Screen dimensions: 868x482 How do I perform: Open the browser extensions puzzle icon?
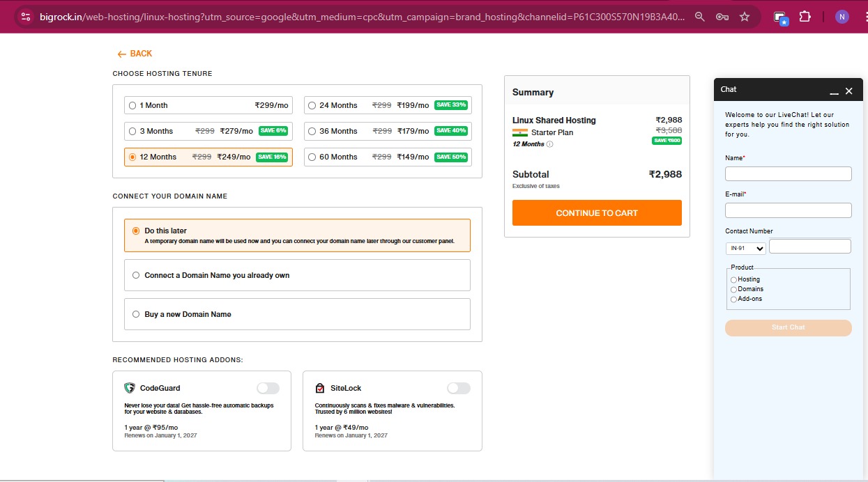click(805, 17)
